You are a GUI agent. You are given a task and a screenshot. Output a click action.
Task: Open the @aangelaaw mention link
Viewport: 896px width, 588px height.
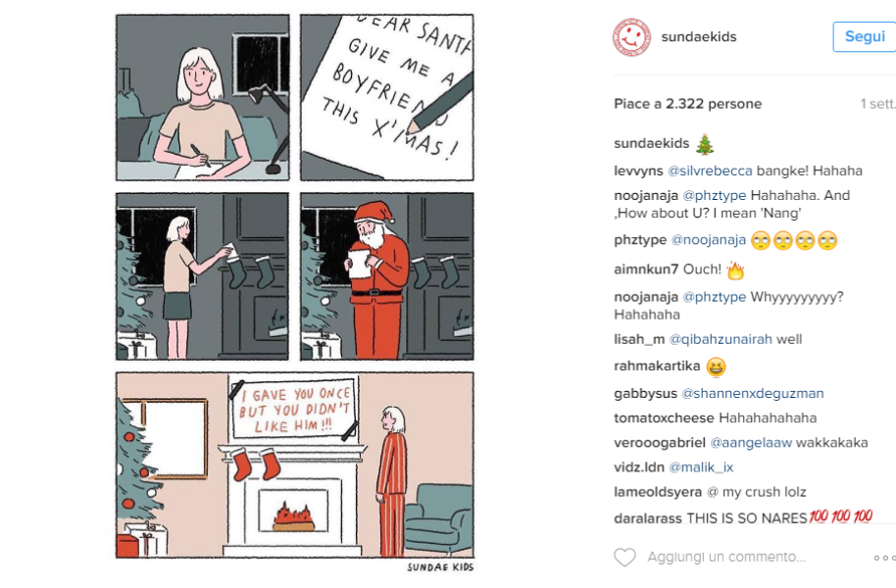(x=751, y=443)
